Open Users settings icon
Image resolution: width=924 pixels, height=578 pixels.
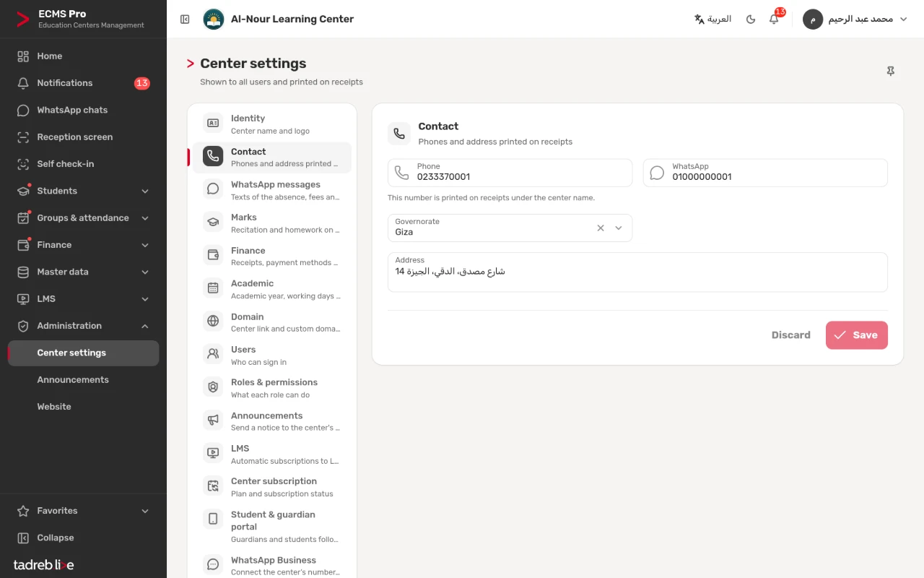[213, 354]
